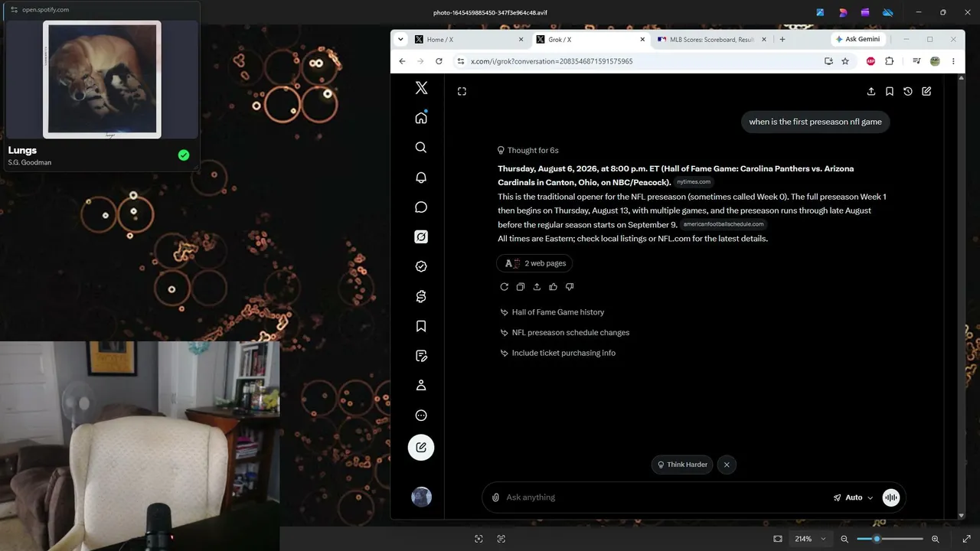This screenshot has width=980, height=551.
Task: Open the zoom percentage dropdown showing 214%
Action: click(x=811, y=539)
